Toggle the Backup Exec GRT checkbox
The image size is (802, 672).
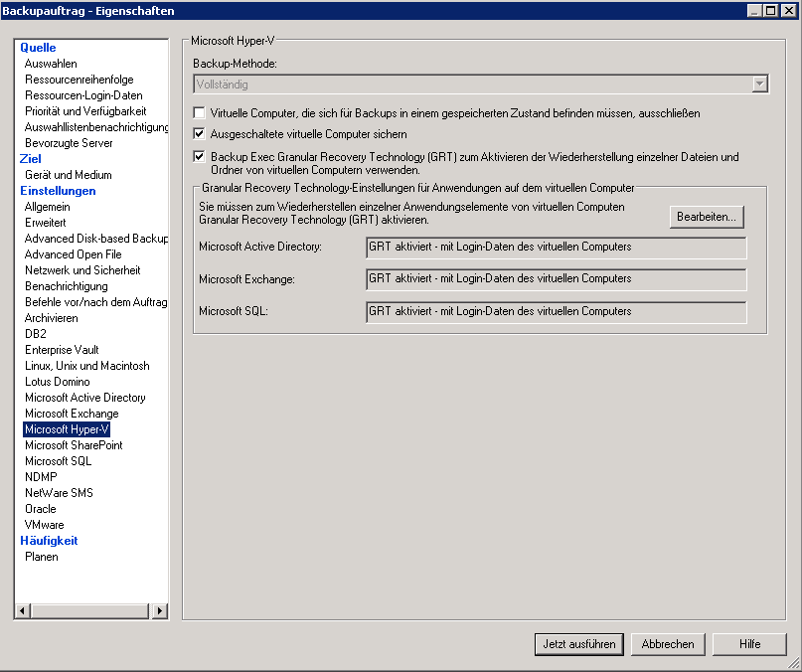pos(199,157)
